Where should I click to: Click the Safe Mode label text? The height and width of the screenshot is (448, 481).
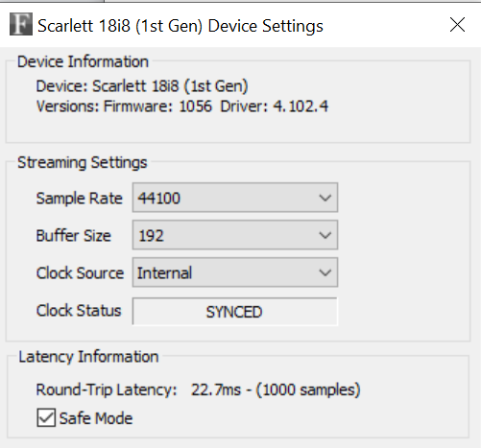point(96,418)
